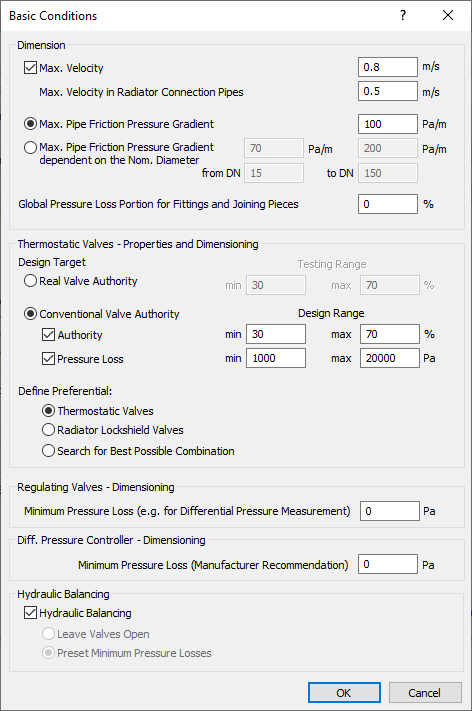Viewport: 472px width, 711px height.
Task: Click the Global Pressure Loss Portion field
Action: [x=388, y=204]
